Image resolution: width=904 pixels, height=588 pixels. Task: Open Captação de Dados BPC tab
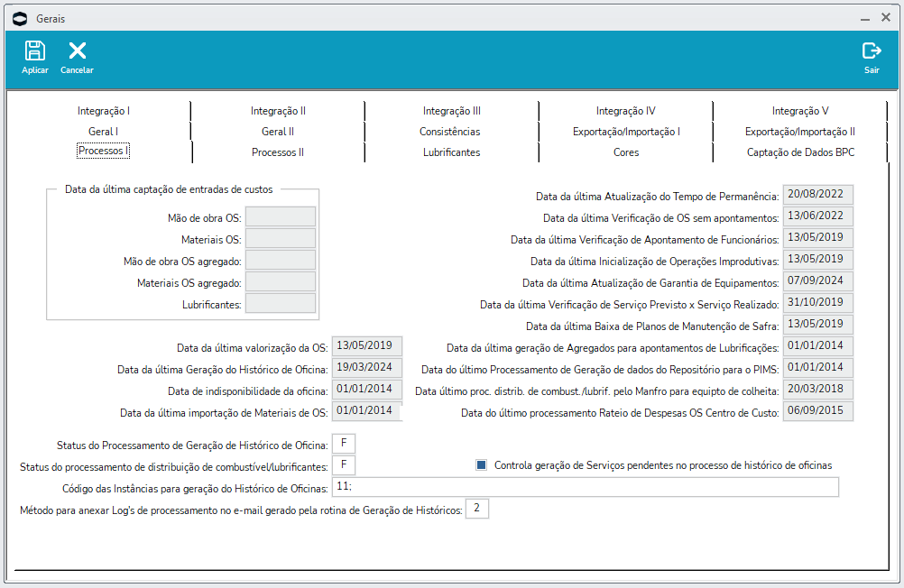pyautogui.click(x=801, y=152)
